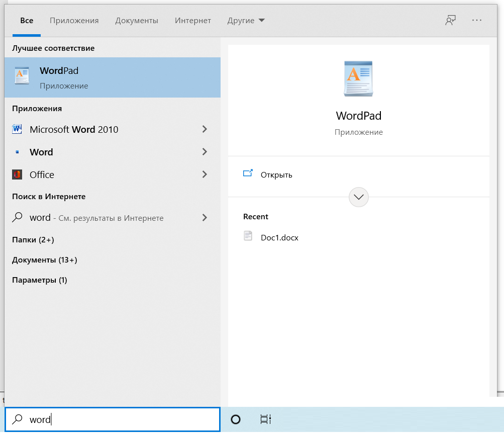Click the search box containing word
Screen dimensions: 504x433
click(121, 419)
